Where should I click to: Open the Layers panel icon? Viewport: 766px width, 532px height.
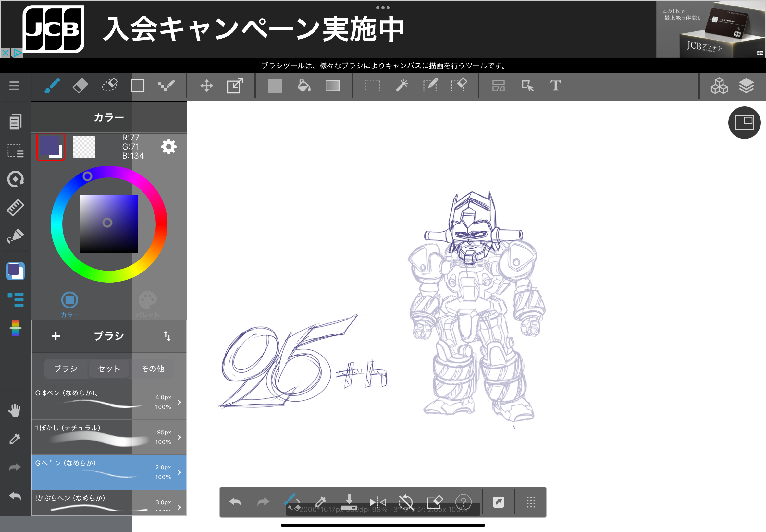tap(746, 86)
